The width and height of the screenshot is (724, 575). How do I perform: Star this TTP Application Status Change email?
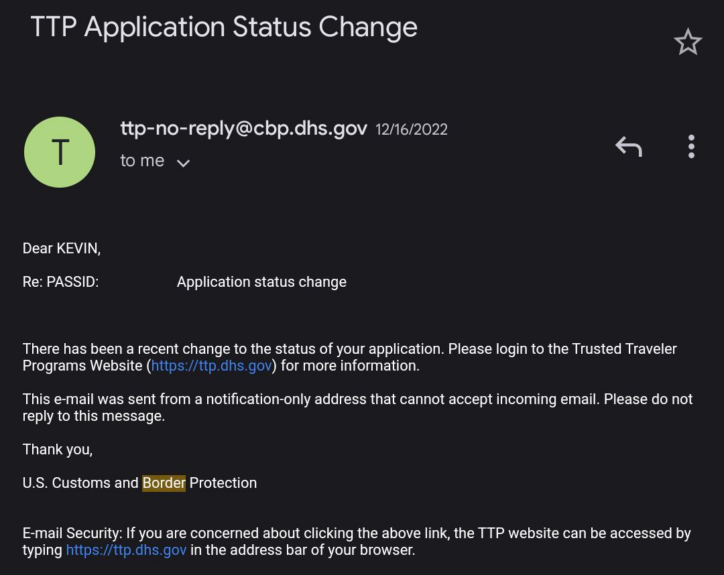point(688,42)
